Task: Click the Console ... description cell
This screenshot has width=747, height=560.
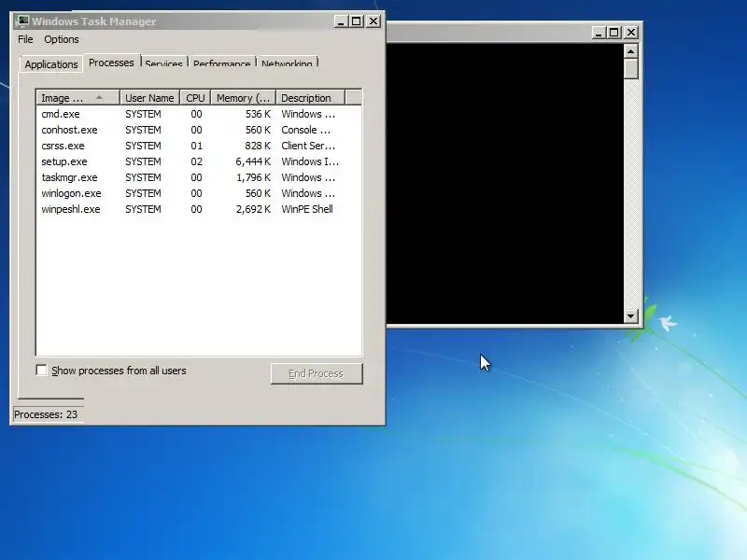Action: click(306, 130)
